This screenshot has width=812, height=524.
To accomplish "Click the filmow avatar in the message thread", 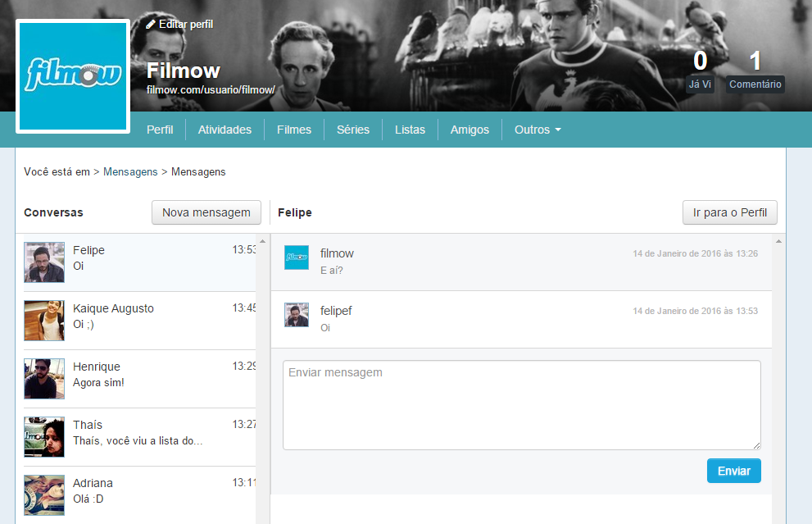I will (297, 257).
